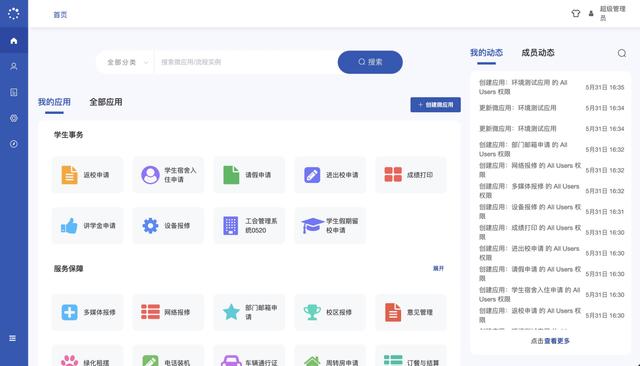Click the 服务保障 section heading
Screen dimensions: 640x366
click(x=69, y=268)
